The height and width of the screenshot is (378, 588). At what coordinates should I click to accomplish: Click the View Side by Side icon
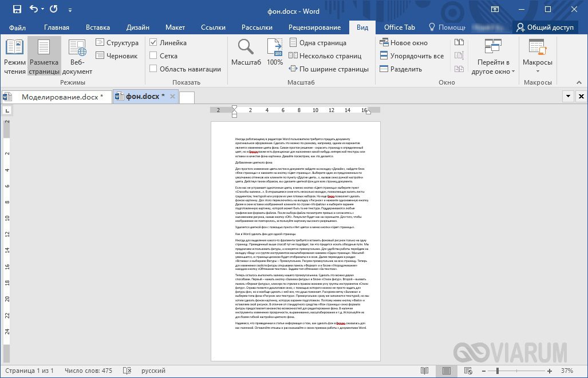click(x=459, y=42)
